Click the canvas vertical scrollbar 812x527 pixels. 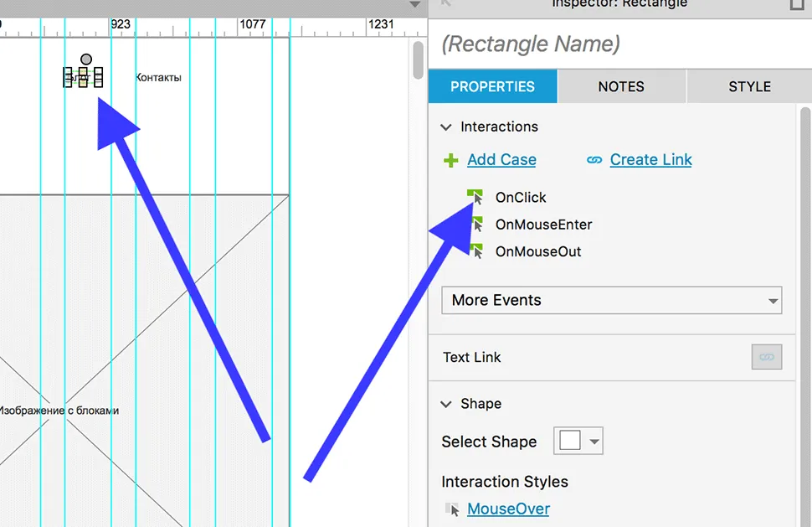[x=418, y=61]
